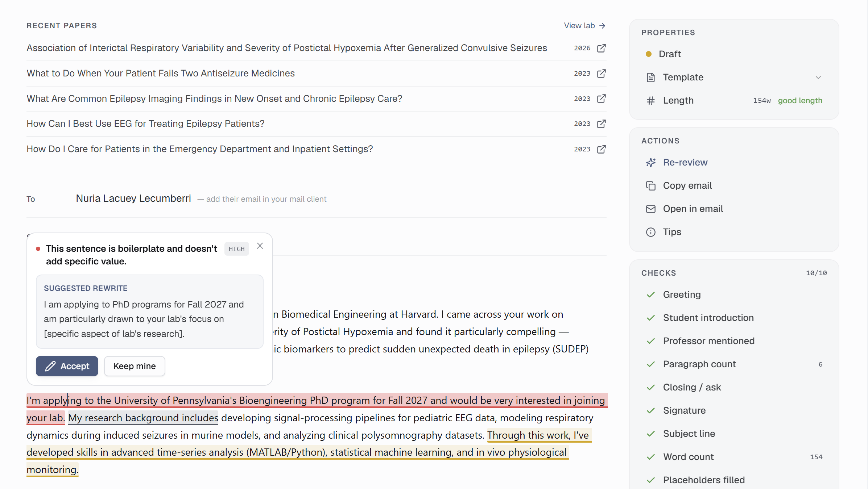Image resolution: width=868 pixels, height=489 pixels.
Task: Open external link for Emergency Department paper
Action: tap(601, 149)
